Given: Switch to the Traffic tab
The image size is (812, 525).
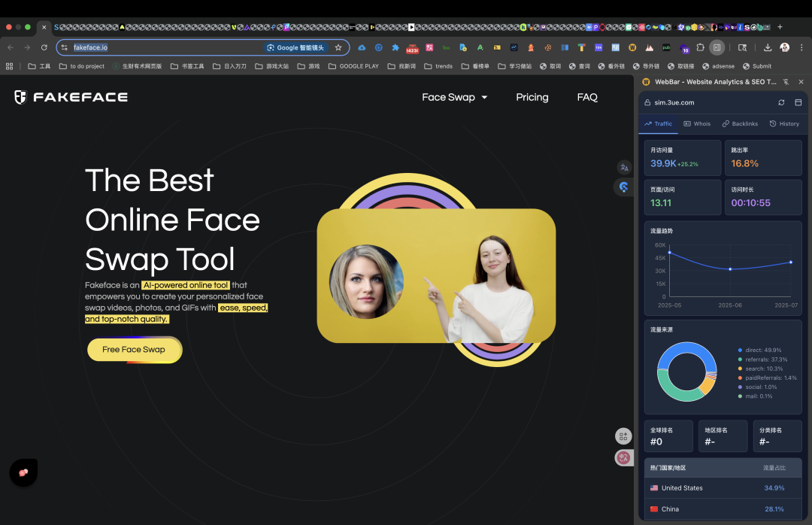Looking at the screenshot, I should pos(658,124).
